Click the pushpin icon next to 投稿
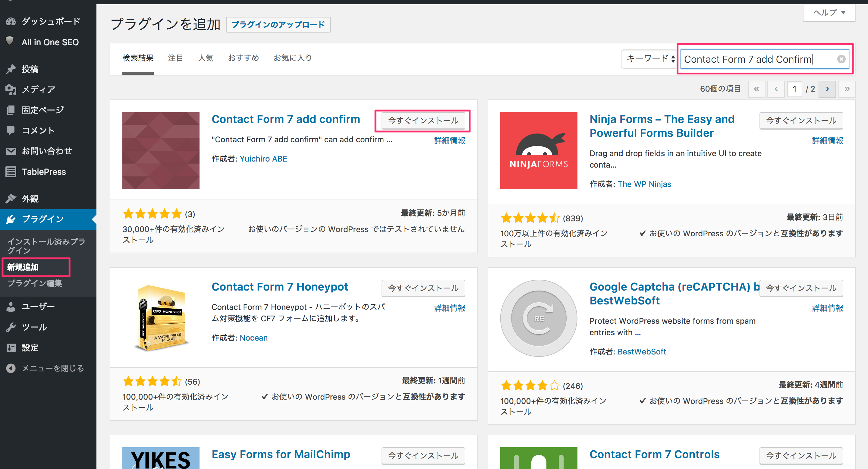Viewport: 868px width, 469px height. pos(11,69)
